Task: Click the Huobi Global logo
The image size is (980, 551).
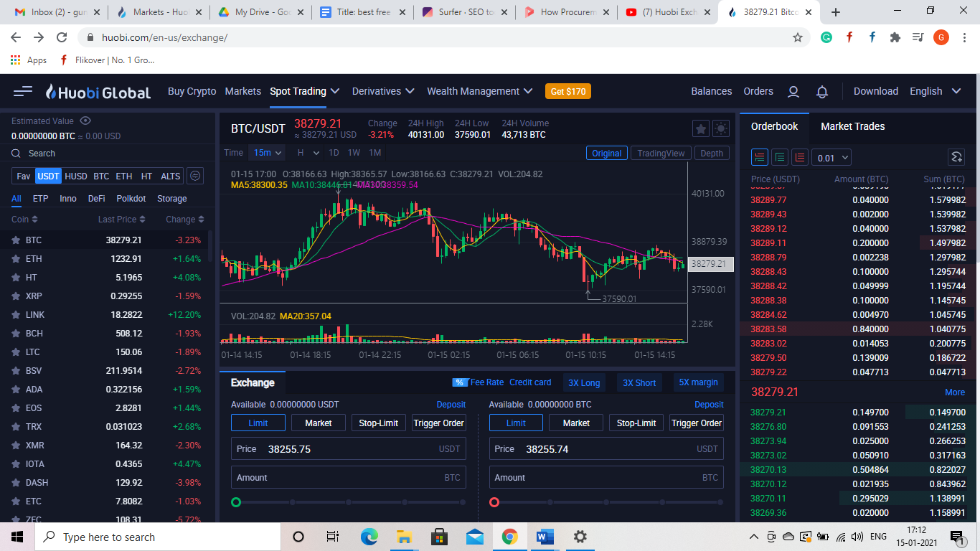Action: (98, 92)
